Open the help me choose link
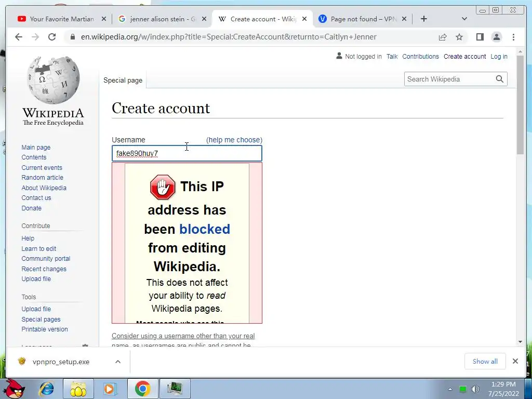Screen dimensions: 532x399 coord(234,140)
